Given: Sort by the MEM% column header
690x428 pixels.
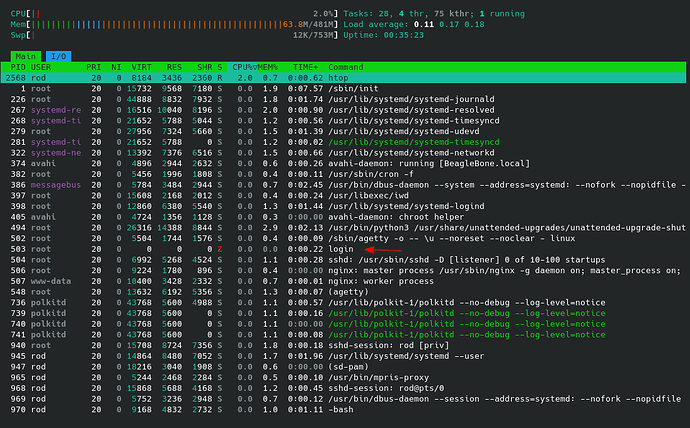Looking at the screenshot, I should 270,67.
